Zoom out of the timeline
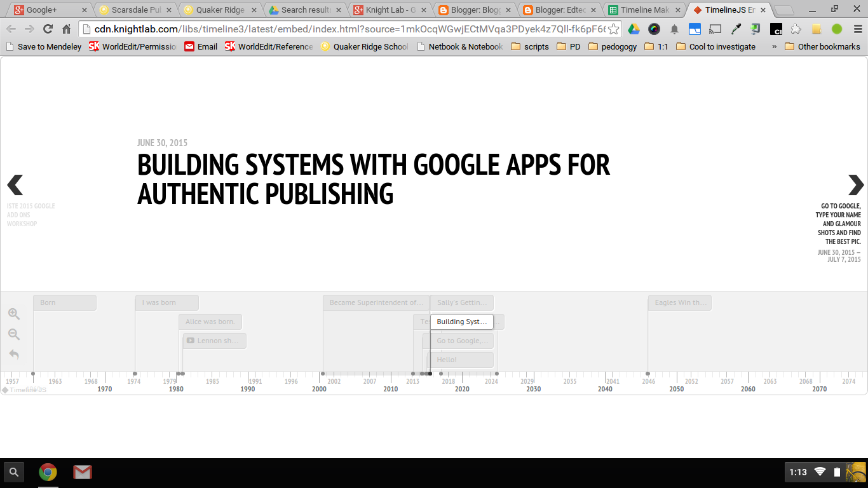 pyautogui.click(x=14, y=334)
